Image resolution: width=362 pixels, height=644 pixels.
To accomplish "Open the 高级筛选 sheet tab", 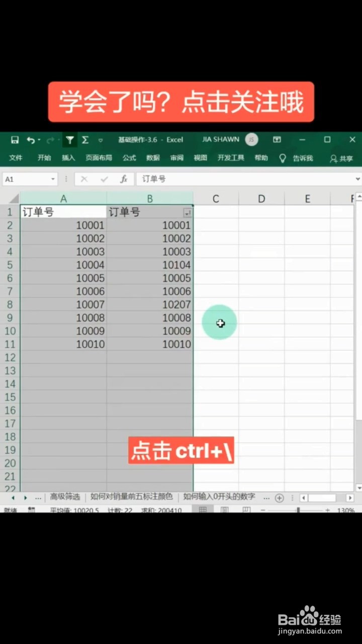I will click(65, 497).
